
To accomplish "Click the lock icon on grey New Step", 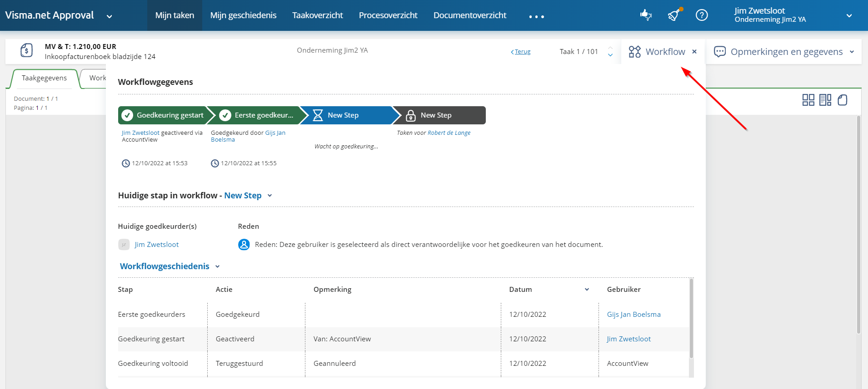I will (411, 115).
